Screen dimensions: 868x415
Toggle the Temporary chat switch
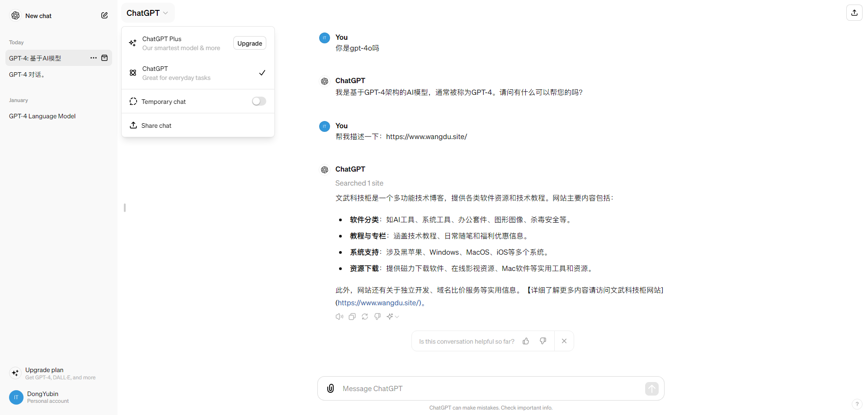pyautogui.click(x=259, y=101)
